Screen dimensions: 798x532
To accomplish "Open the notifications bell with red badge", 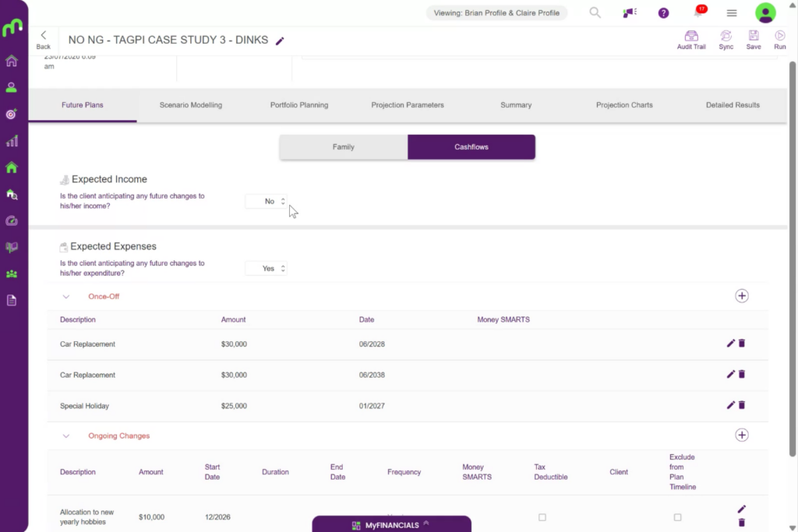I will coord(698,12).
